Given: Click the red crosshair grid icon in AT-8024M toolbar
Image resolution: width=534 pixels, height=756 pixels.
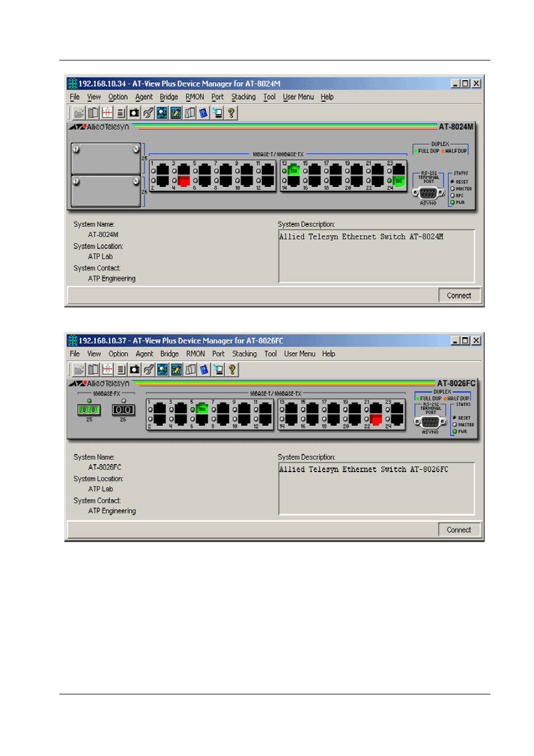Looking at the screenshot, I should [107, 113].
